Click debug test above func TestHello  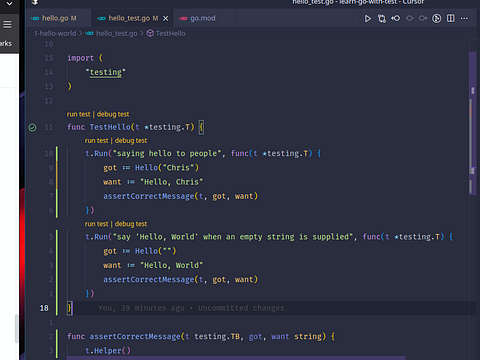pos(113,114)
